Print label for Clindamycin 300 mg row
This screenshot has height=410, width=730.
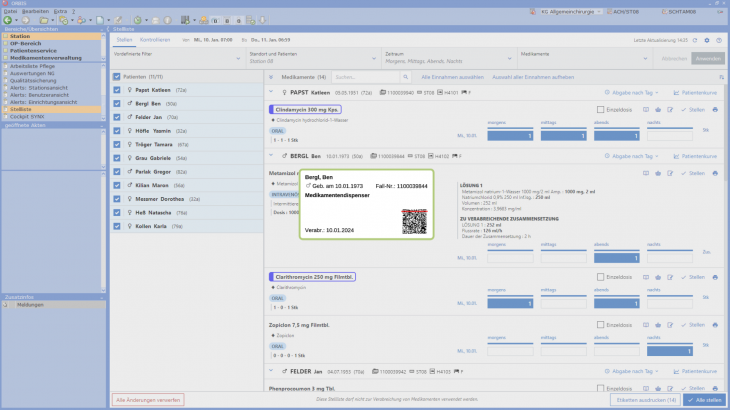coord(715,109)
